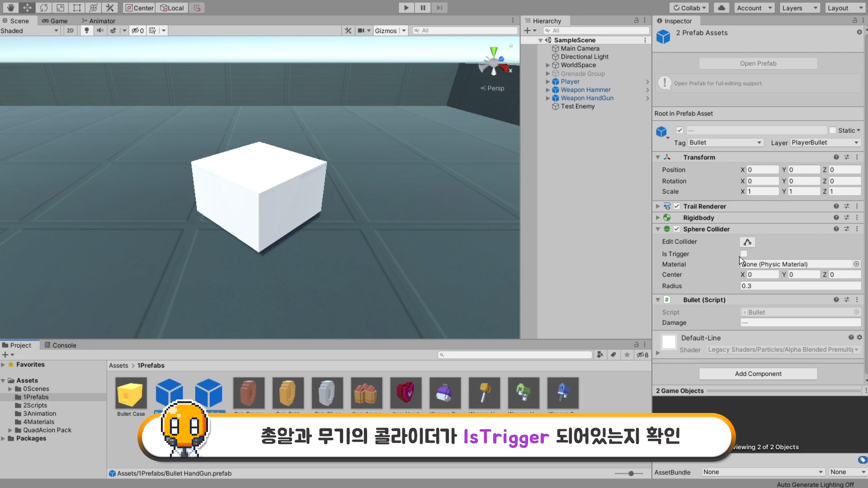Open the Layer dropdown showing PlayerBullet

pos(825,142)
